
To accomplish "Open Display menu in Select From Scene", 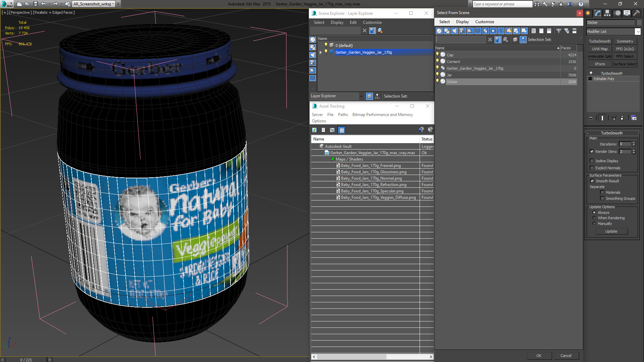I will [x=462, y=22].
